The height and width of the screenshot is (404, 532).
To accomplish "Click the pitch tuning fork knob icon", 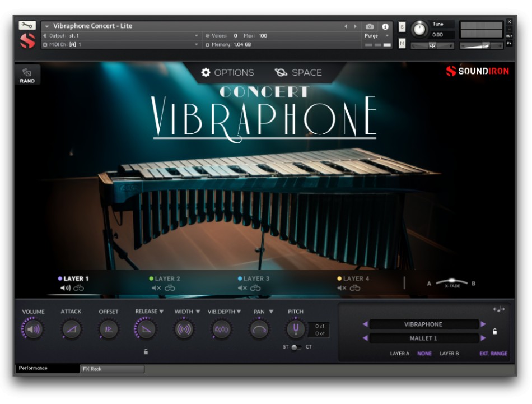I will point(296,329).
